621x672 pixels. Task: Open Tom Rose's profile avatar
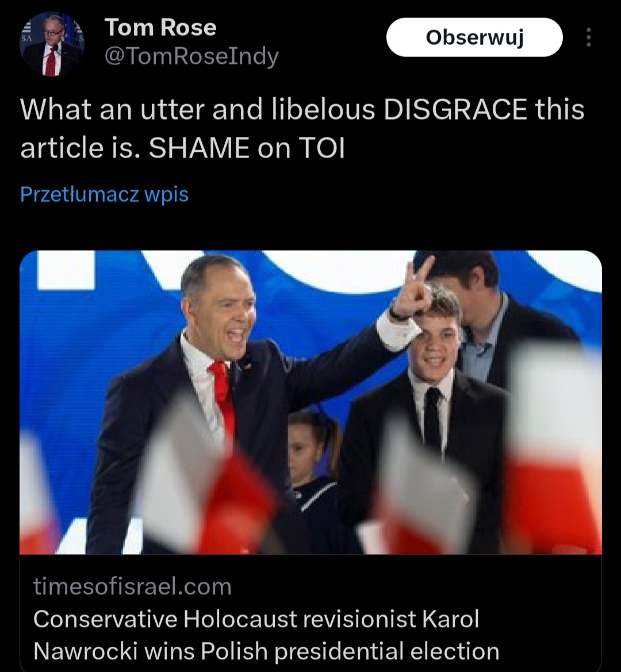[x=52, y=44]
